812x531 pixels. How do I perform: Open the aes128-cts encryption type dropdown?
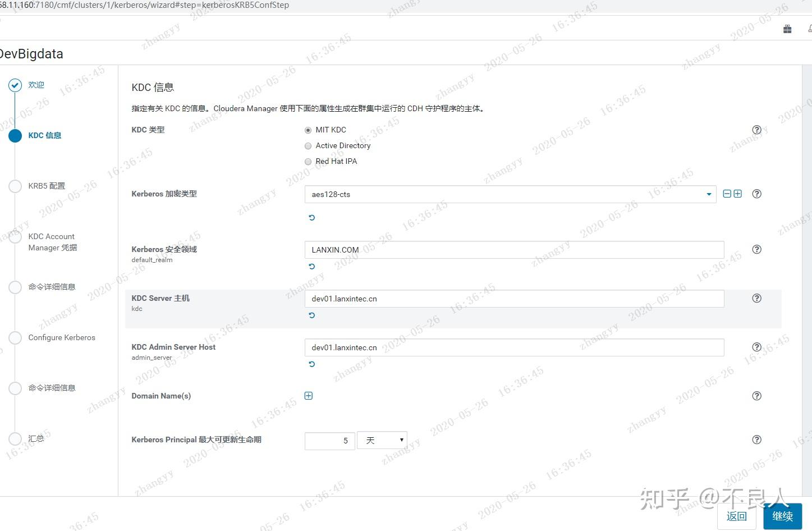708,194
